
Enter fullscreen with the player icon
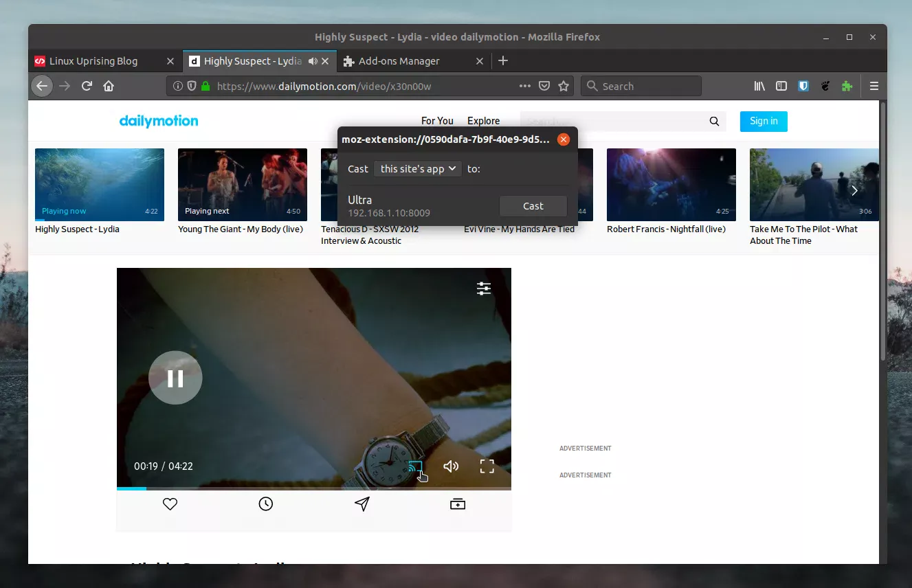(487, 466)
